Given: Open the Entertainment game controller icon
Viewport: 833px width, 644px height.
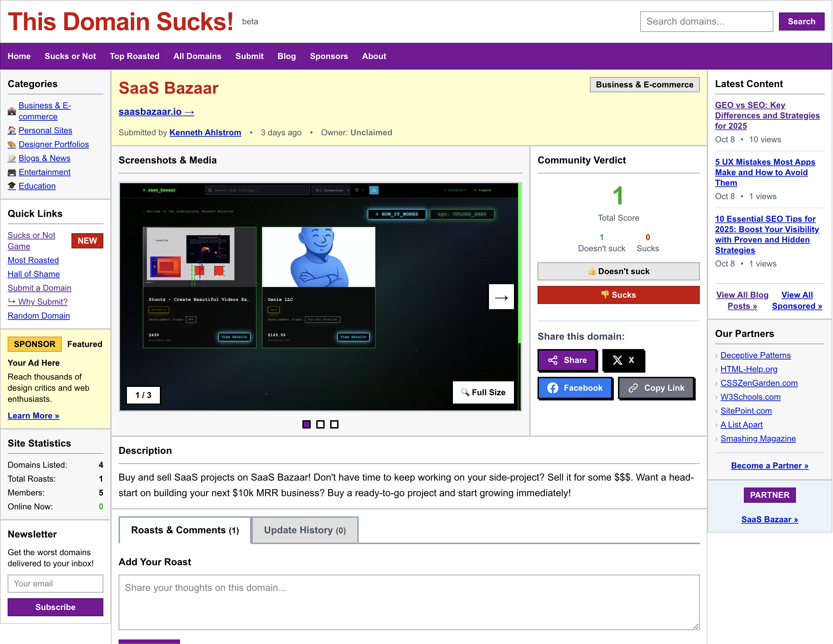Looking at the screenshot, I should click(x=12, y=172).
